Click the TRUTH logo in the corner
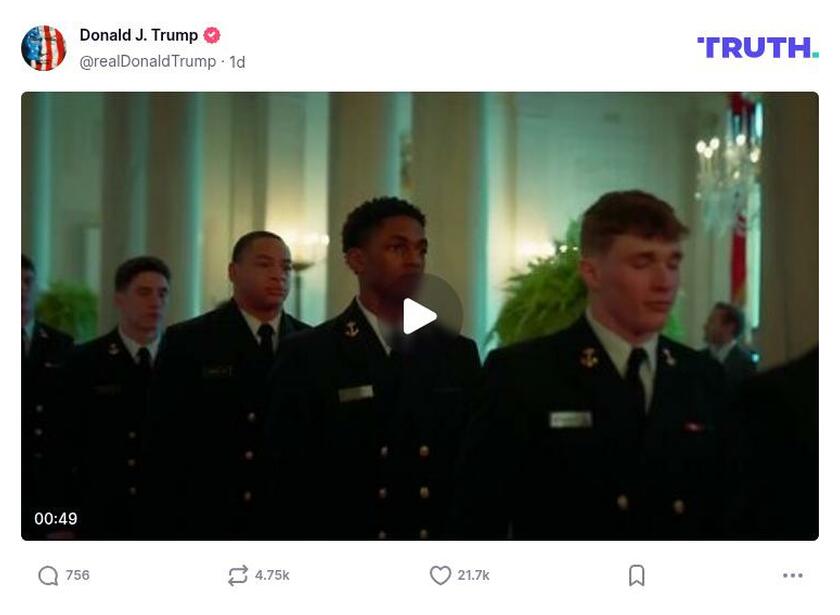Screen dimensions: 840x615 755,45
